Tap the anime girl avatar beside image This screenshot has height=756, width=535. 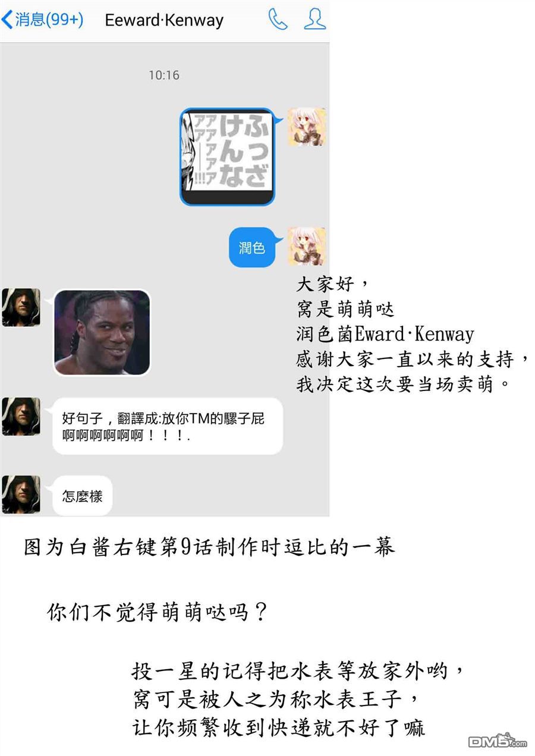(307, 127)
